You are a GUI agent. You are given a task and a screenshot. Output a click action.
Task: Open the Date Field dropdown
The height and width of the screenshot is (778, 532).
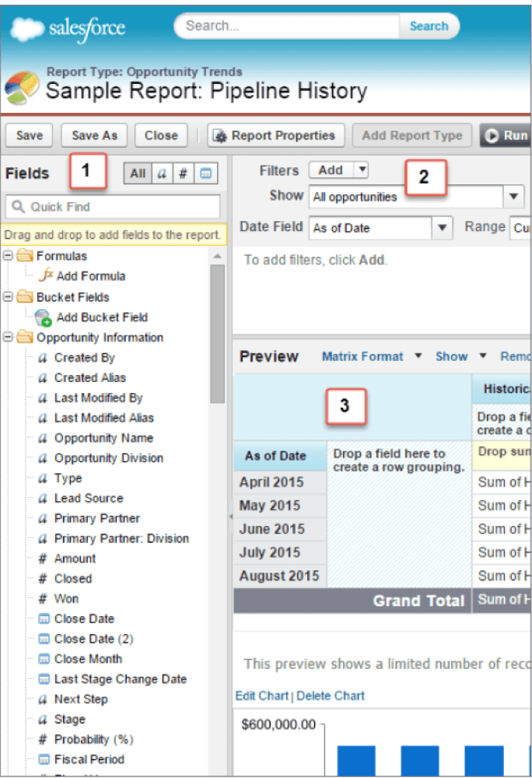(x=443, y=228)
